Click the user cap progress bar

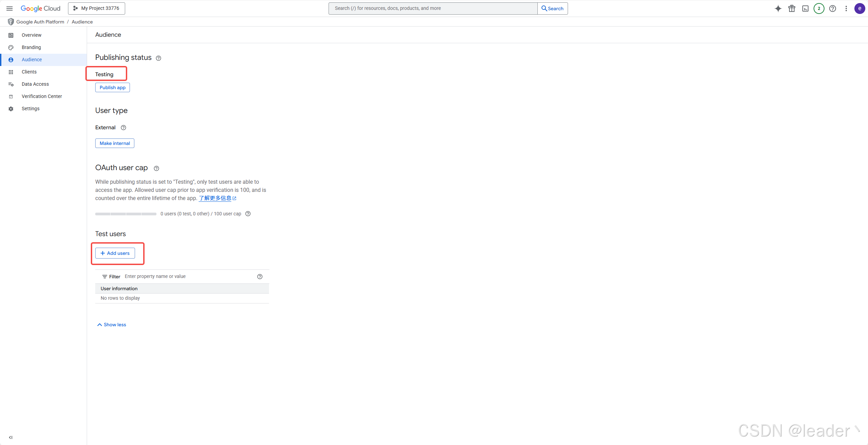(126, 214)
